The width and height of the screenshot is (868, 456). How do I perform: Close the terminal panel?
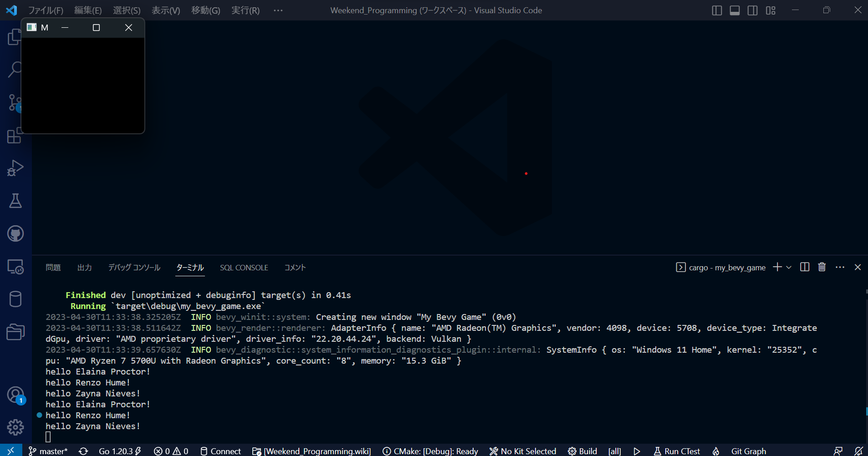click(858, 267)
